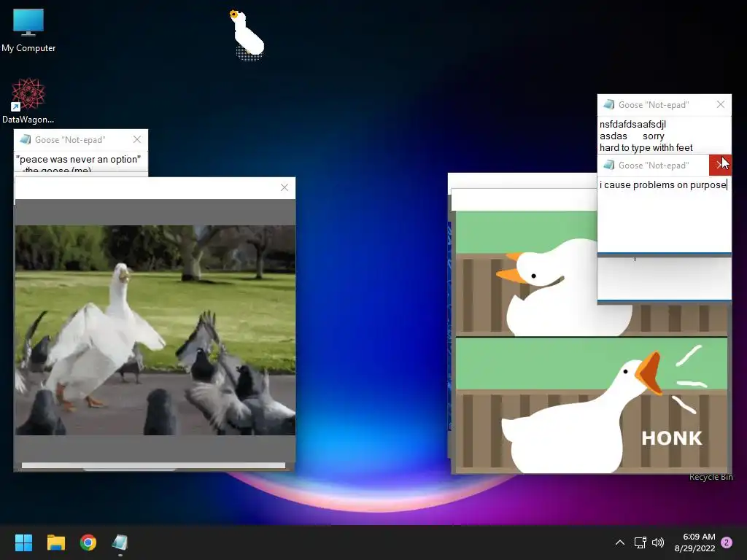Close the "hard to type withh feet" notepad
Viewport: 747px width, 560px height.
(x=720, y=105)
